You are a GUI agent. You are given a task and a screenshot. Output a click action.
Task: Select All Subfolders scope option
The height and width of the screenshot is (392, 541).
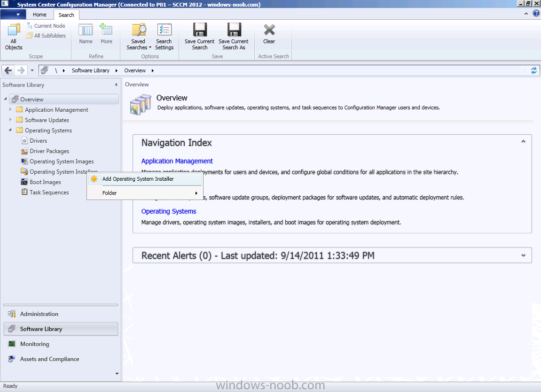(46, 36)
